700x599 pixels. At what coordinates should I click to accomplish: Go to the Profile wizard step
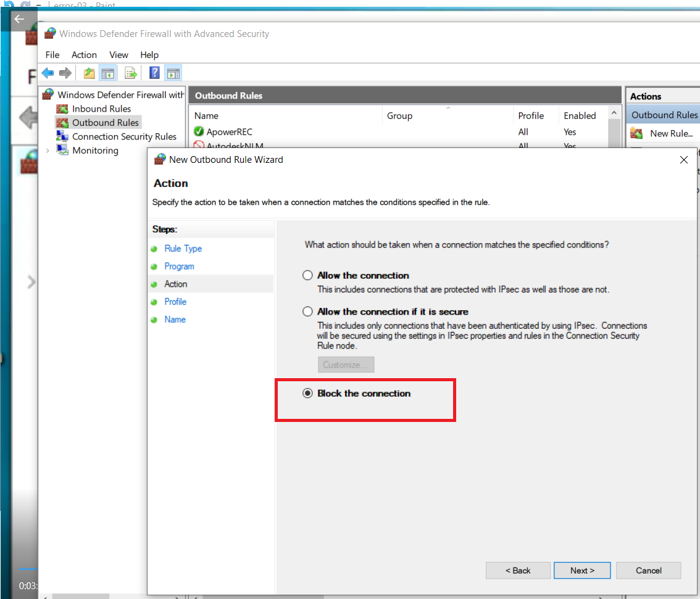pos(175,302)
